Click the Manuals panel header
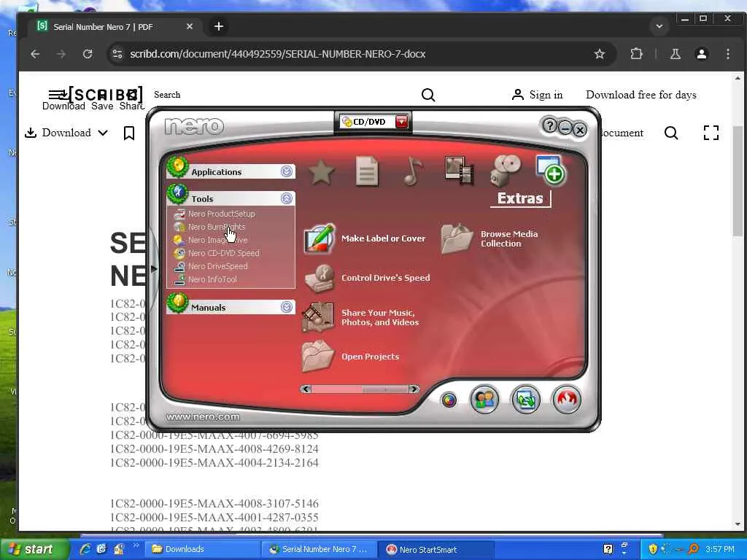This screenshot has height=560, width=747. (x=231, y=307)
